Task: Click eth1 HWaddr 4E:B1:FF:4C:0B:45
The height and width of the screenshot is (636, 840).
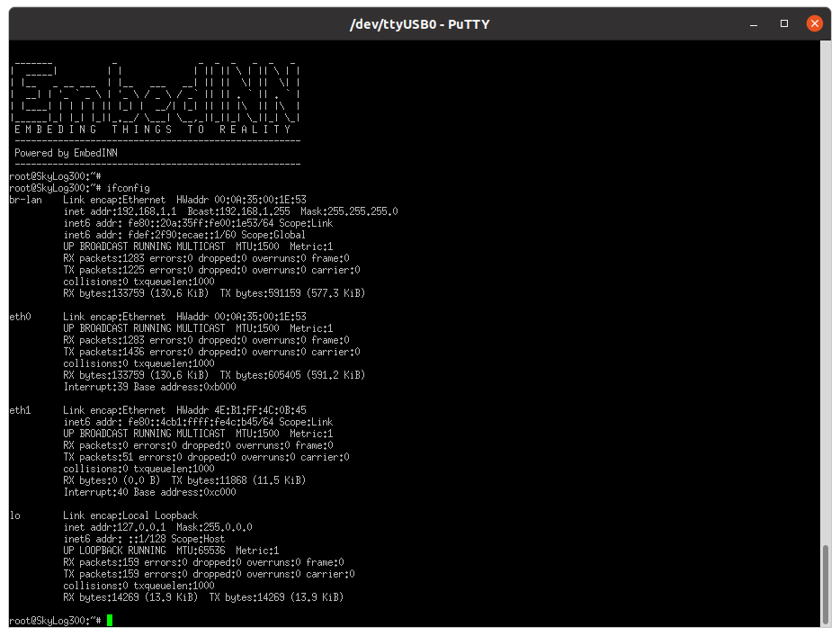Action: (241, 410)
